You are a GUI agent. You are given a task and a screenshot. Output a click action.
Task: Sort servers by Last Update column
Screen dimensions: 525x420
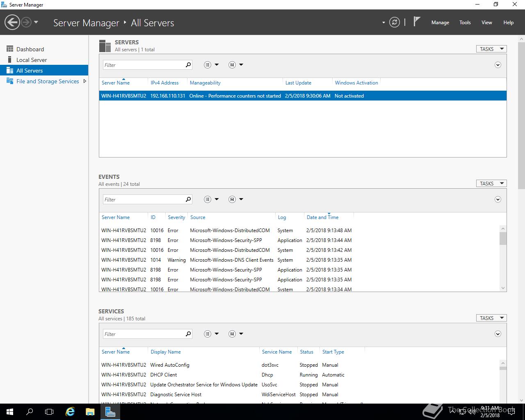click(x=298, y=83)
